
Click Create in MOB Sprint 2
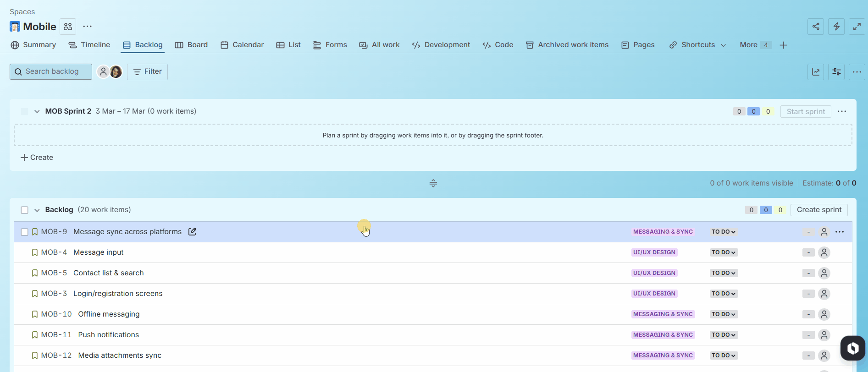click(x=37, y=158)
